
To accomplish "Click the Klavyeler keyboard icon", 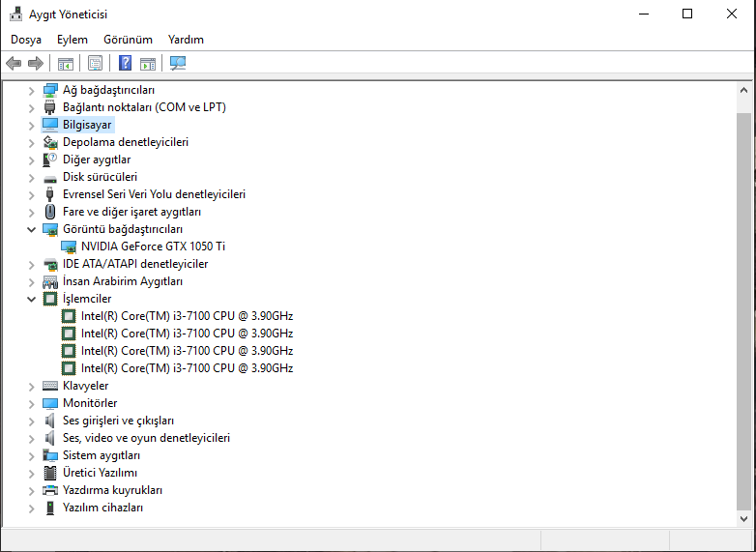I will [x=50, y=386].
